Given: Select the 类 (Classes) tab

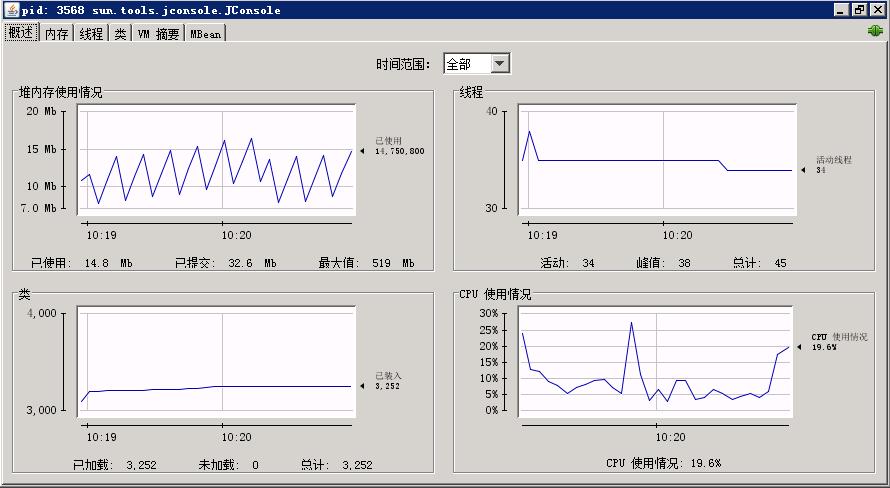Looking at the screenshot, I should (x=120, y=33).
